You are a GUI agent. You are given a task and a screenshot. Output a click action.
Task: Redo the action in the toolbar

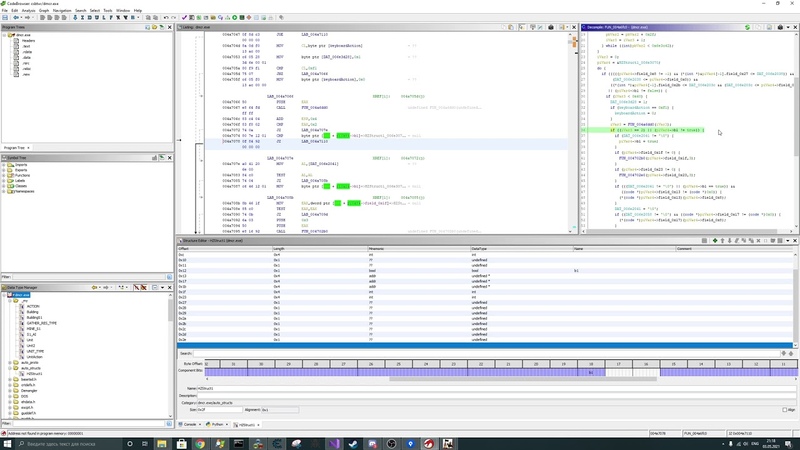(x=173, y=17)
